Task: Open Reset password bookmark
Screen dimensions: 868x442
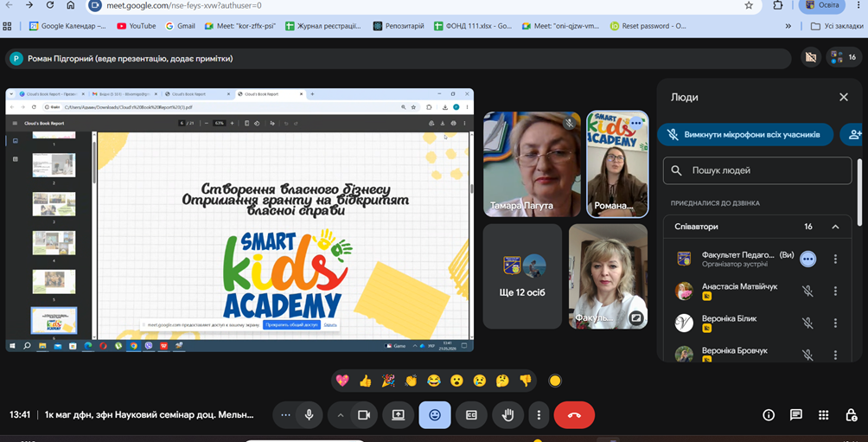Action: tap(648, 26)
